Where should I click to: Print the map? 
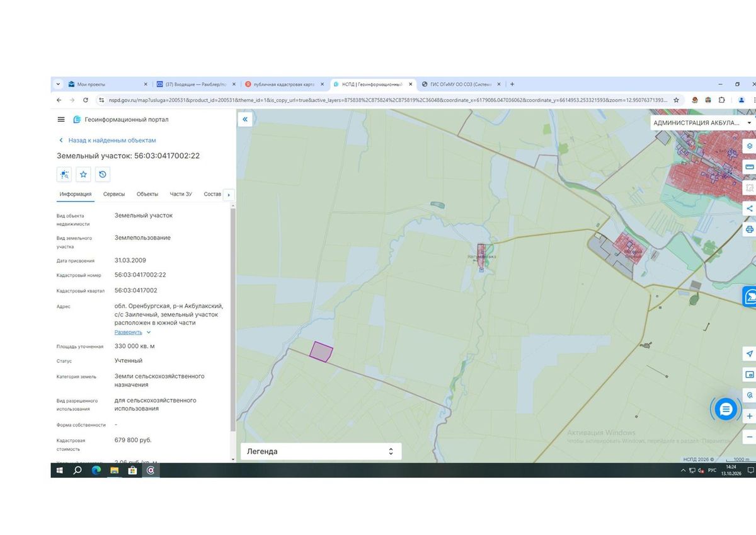749,229
